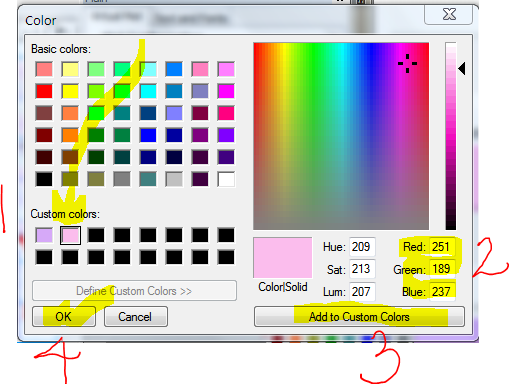This screenshot has height=384, width=509.
Task: Click the vertical luminance gradient bar
Action: (451, 136)
